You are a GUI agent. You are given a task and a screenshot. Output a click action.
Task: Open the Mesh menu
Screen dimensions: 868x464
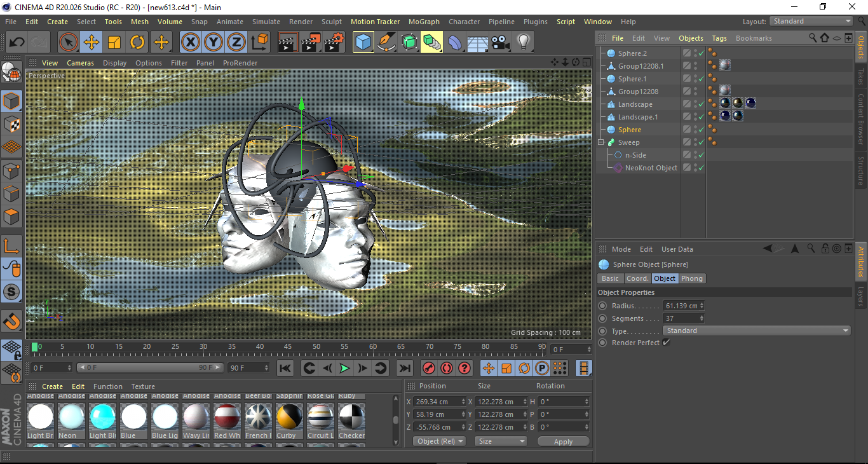(x=140, y=22)
